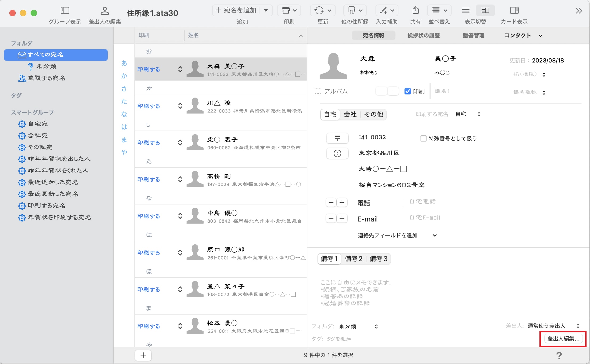Open 重複する宛名 in sidebar

click(x=42, y=78)
